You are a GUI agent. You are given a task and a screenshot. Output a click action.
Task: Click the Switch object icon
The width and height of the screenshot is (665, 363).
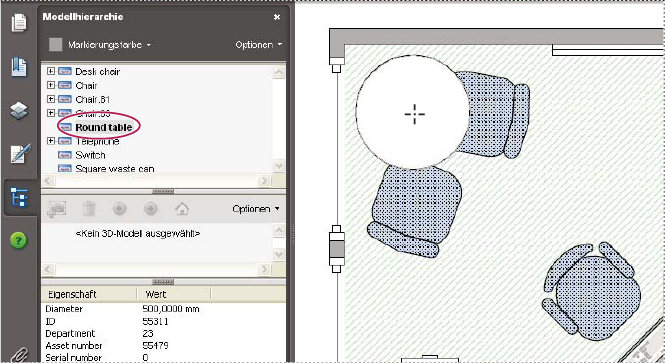click(x=64, y=155)
